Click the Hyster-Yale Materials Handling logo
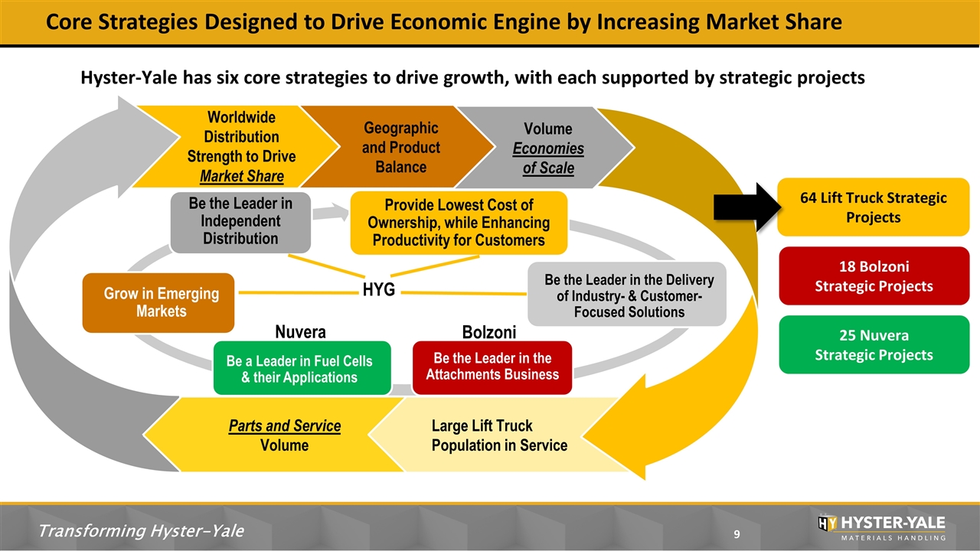The image size is (980, 551). pyautogui.click(x=881, y=527)
